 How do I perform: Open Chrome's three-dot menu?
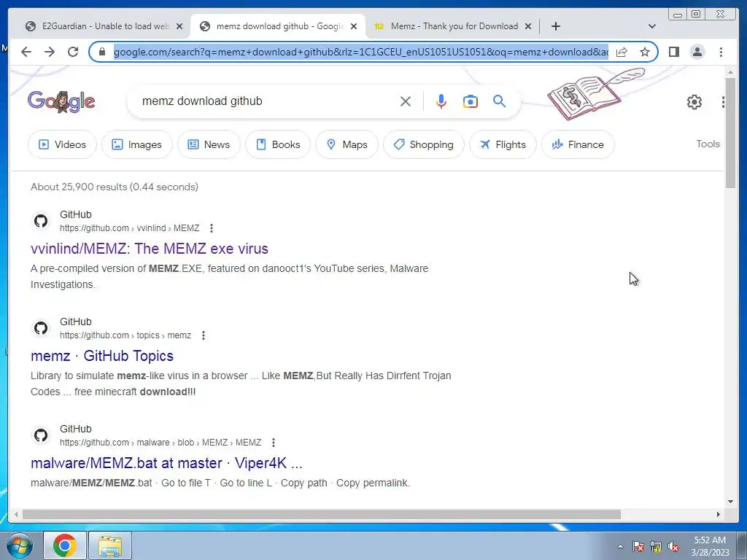[721, 52]
